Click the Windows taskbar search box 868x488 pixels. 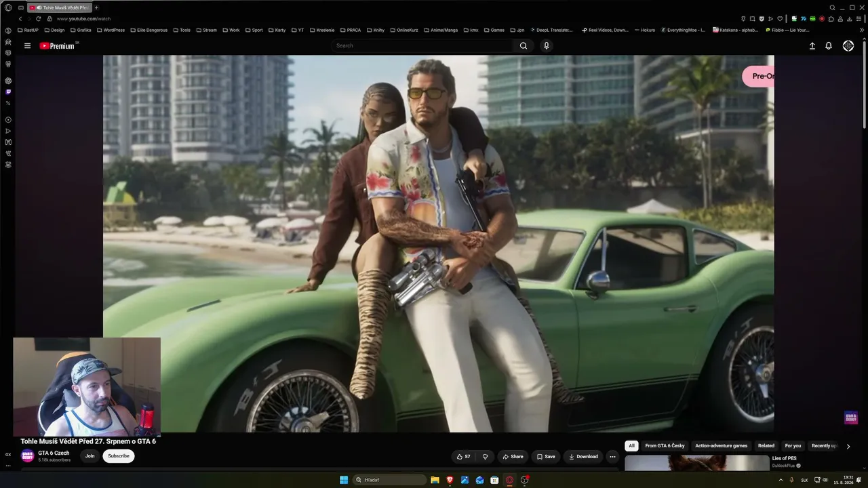[390, 480]
